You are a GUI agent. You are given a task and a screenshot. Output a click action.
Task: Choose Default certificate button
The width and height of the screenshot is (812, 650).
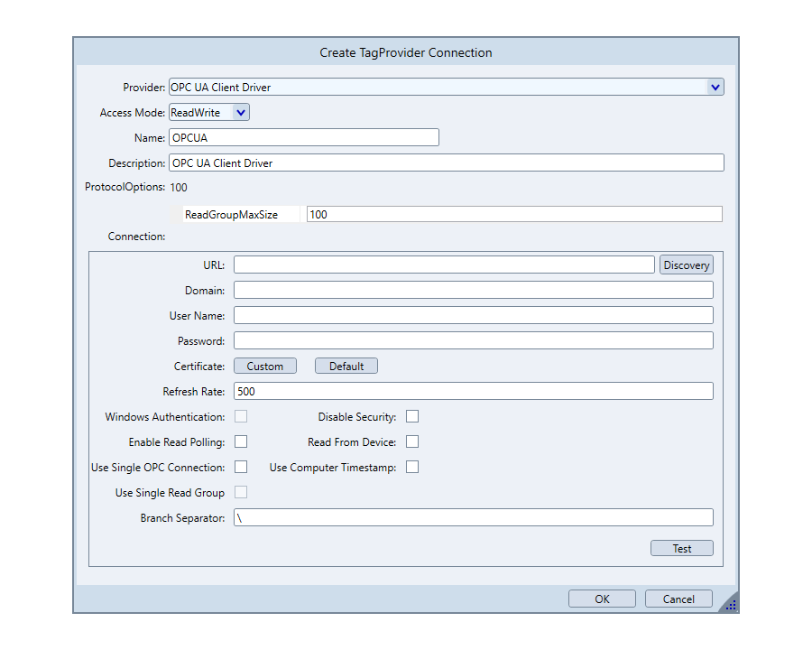346,367
